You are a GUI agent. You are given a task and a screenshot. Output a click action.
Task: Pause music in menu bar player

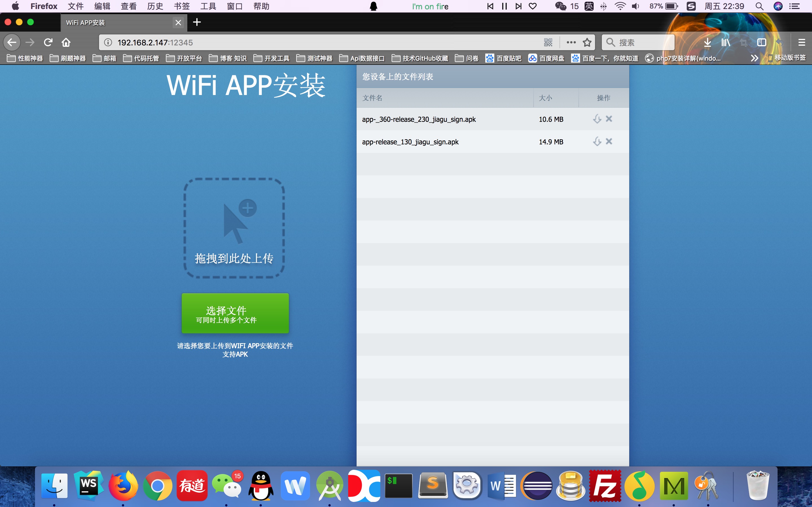pyautogui.click(x=504, y=6)
